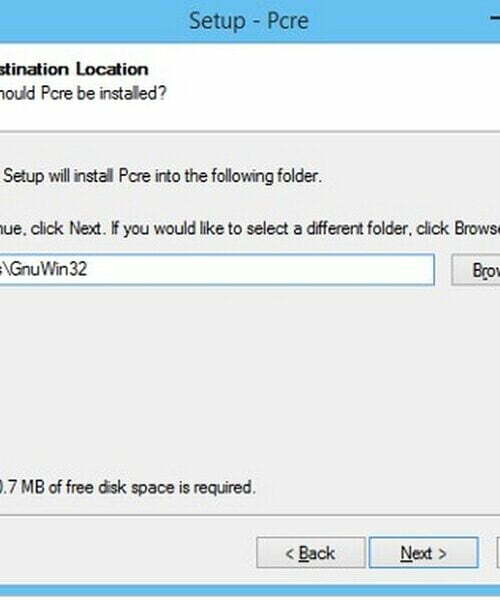The width and height of the screenshot is (500, 600).
Task: Click the Next > button
Action: tap(423, 553)
